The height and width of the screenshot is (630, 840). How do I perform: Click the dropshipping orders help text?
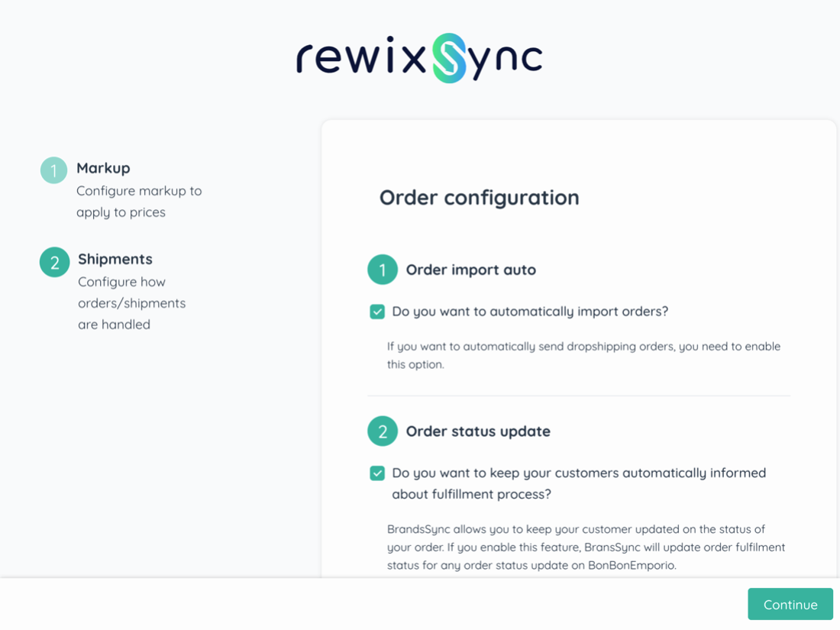(583, 355)
